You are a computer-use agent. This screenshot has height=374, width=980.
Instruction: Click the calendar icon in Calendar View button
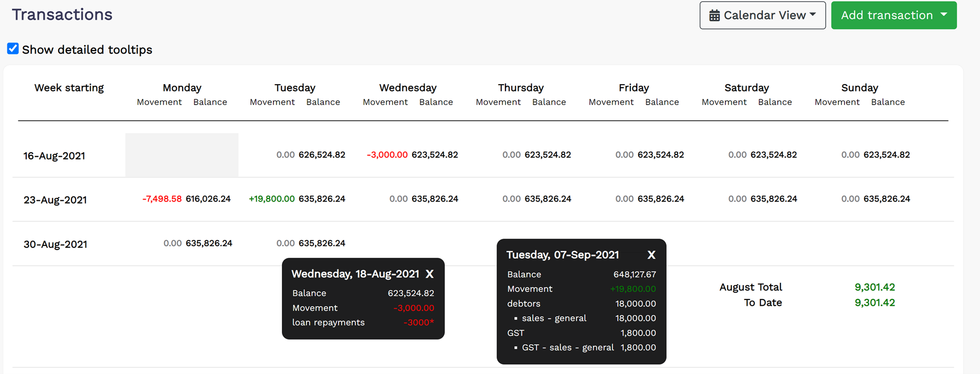coord(715,15)
